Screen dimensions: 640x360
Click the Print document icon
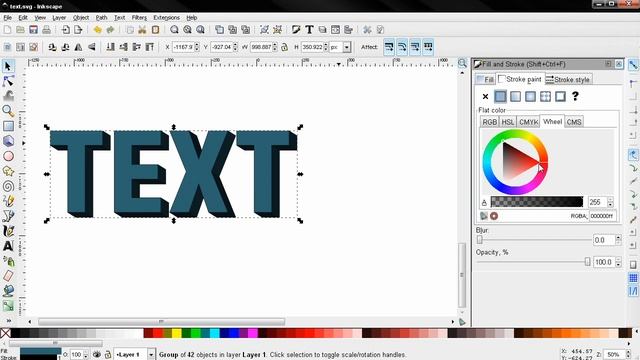(x=47, y=30)
